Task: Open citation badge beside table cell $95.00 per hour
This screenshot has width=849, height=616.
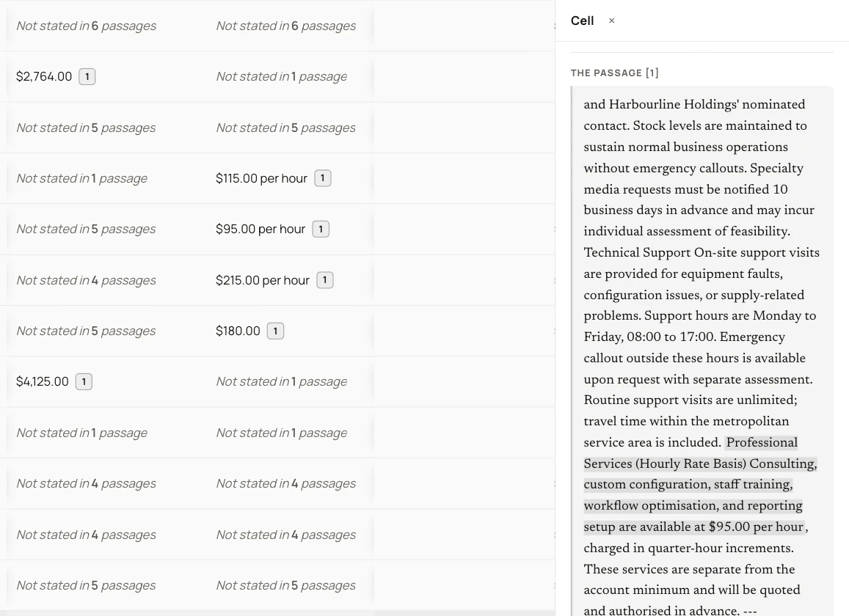Action: tap(321, 229)
